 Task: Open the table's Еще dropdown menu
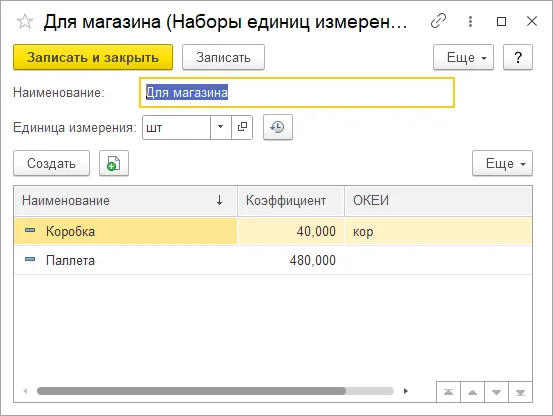502,163
